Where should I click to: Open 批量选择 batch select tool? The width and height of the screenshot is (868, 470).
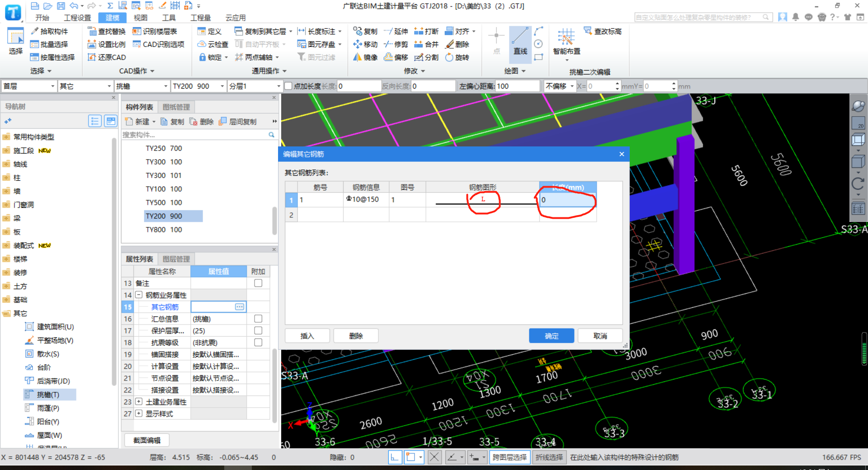pos(49,44)
